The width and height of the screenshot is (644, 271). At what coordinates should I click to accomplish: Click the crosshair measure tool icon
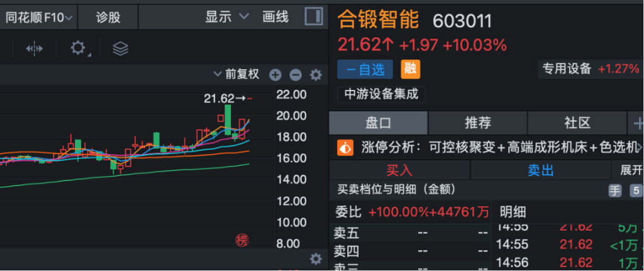click(x=34, y=48)
